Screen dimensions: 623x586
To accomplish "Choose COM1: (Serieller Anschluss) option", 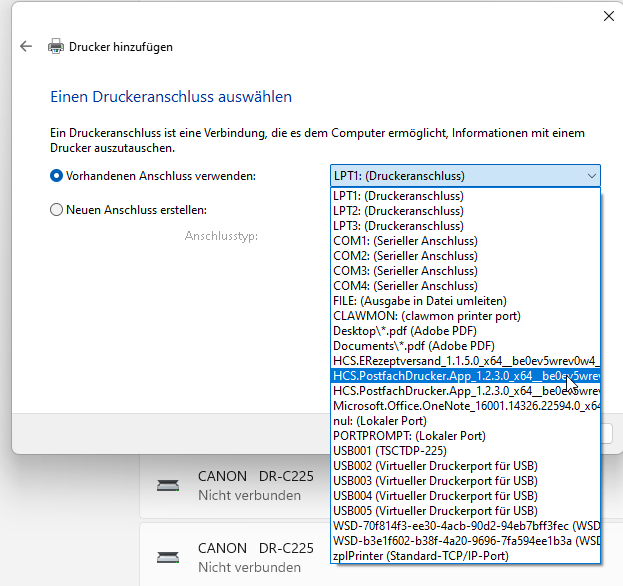I will pos(465,241).
